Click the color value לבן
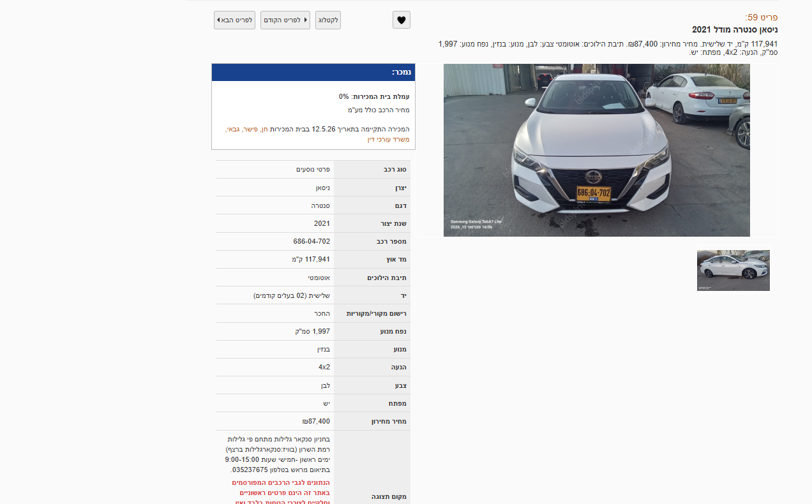This screenshot has width=812, height=504. tap(326, 385)
